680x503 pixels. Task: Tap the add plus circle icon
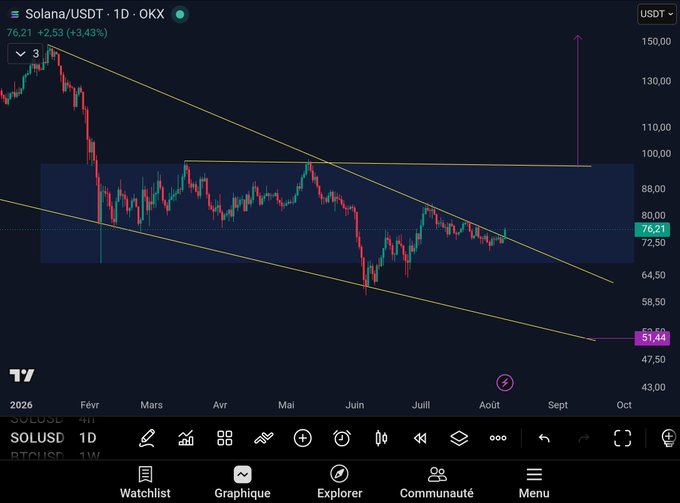point(303,438)
